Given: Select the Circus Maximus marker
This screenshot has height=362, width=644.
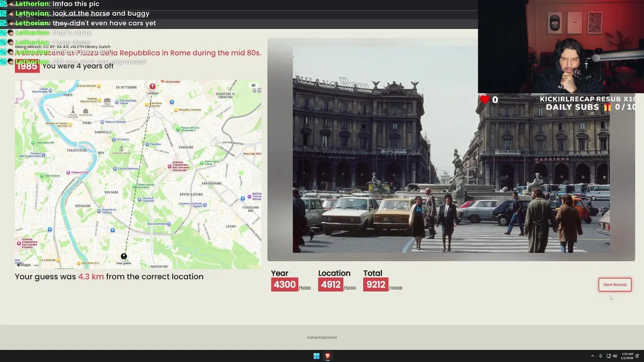Looking at the screenshot, I should [x=116, y=168].
